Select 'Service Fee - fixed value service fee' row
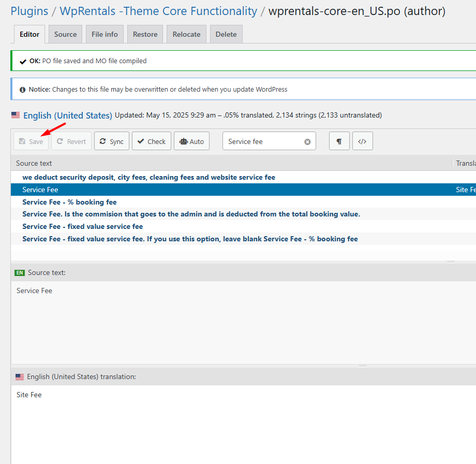476x464 pixels. pos(82,226)
